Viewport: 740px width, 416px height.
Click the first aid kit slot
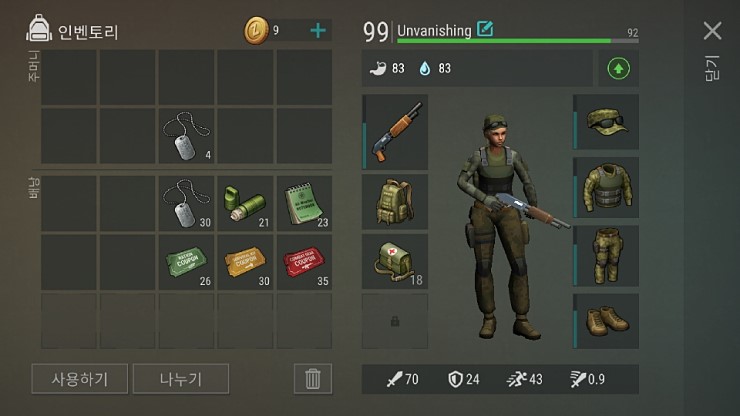click(x=395, y=262)
